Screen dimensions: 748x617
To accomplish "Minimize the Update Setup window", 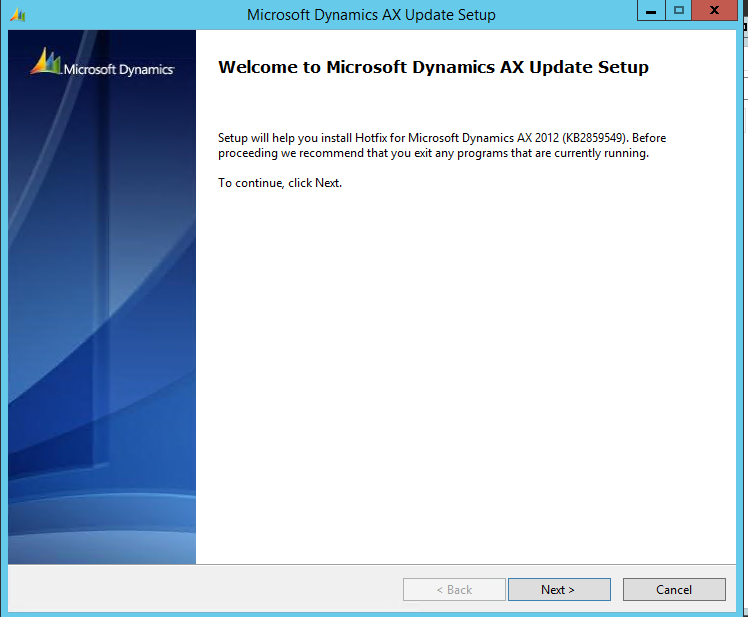I will (651, 10).
